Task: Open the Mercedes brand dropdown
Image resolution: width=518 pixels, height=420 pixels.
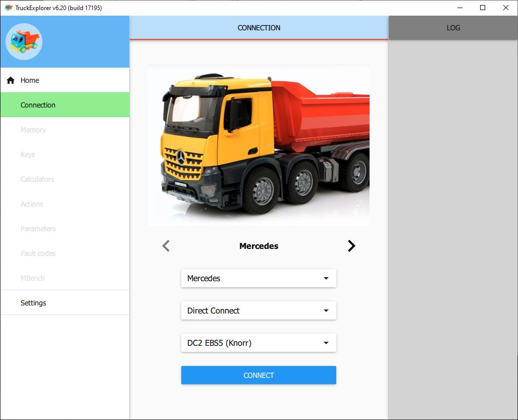Action: pos(258,278)
